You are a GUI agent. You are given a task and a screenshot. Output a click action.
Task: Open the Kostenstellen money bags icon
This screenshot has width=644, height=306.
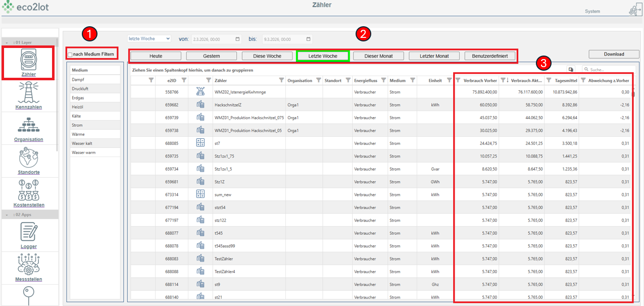(29, 190)
